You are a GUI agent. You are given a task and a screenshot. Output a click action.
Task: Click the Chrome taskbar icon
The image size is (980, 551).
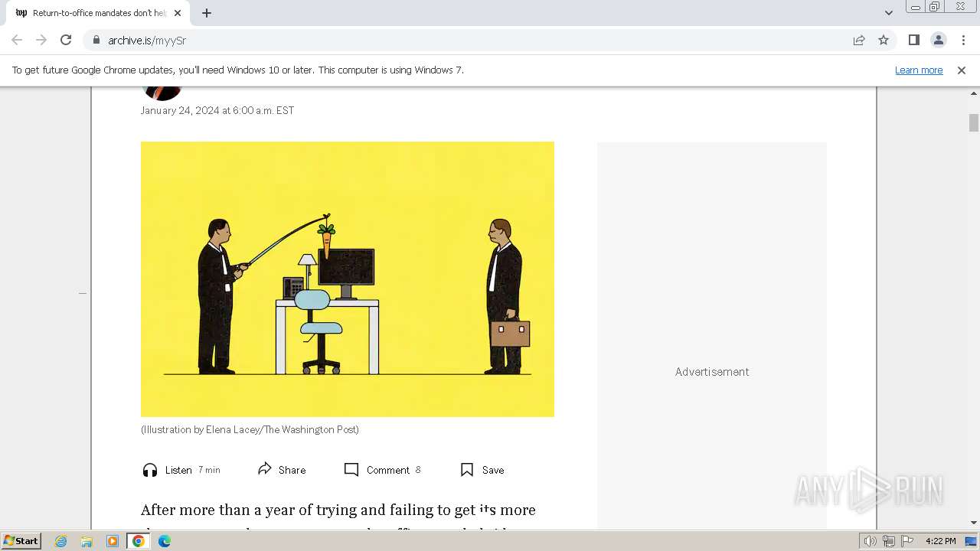139,541
